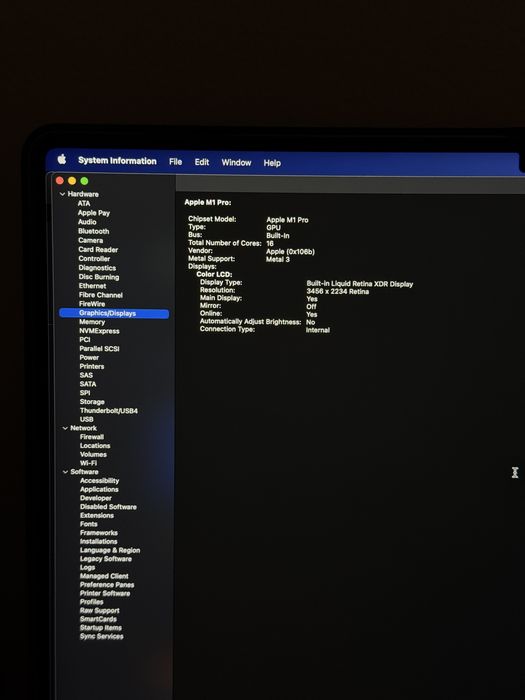The image size is (525, 700).
Task: Close the window with the red button
Action: coord(59,181)
